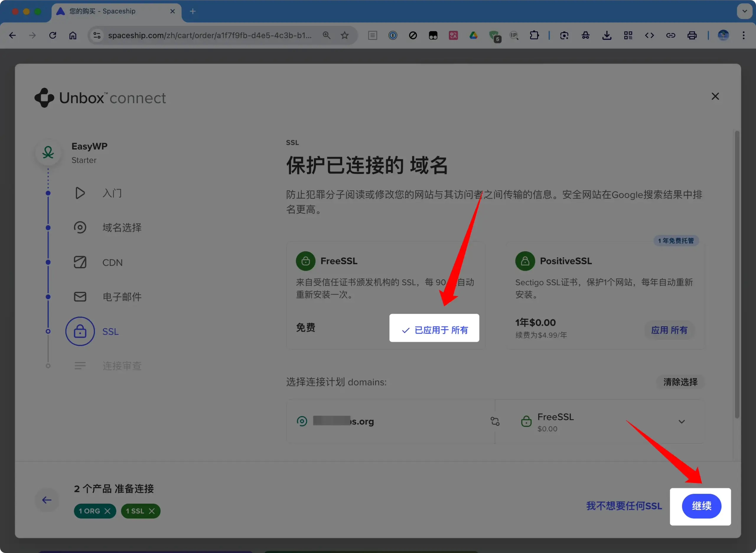This screenshot has width=756, height=553.
Task: Bookmark this page with the star icon
Action: (x=344, y=35)
